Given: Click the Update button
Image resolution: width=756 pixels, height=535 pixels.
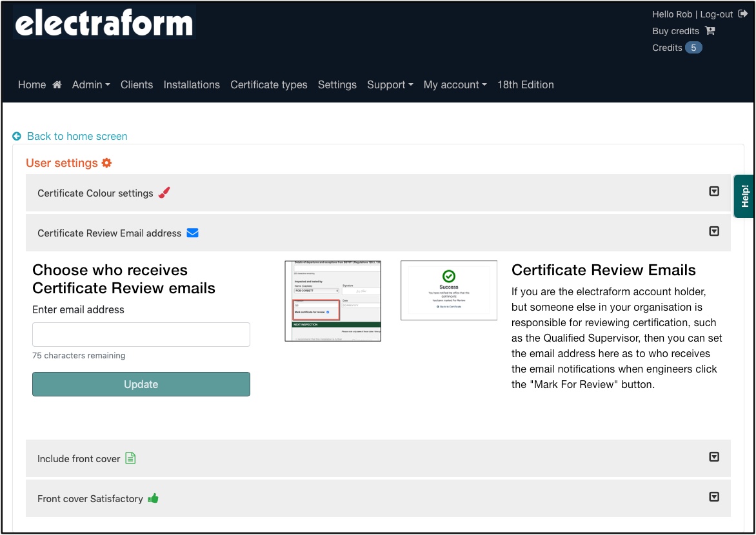Looking at the screenshot, I should [x=141, y=384].
